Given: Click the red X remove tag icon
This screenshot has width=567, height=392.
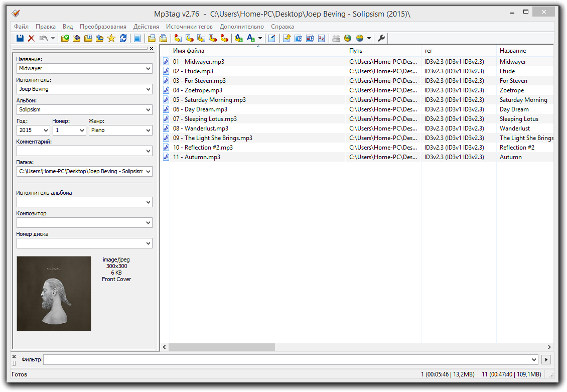Looking at the screenshot, I should coord(31,38).
